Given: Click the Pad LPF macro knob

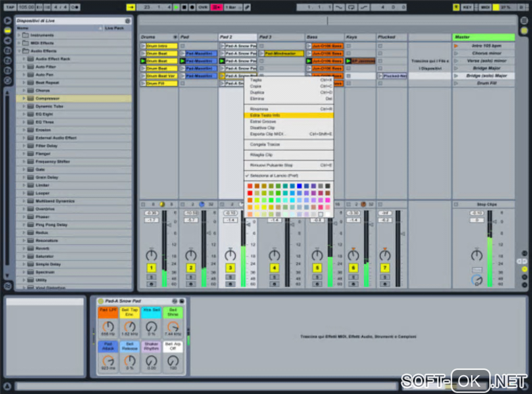Looking at the screenshot, I should coord(108,327).
